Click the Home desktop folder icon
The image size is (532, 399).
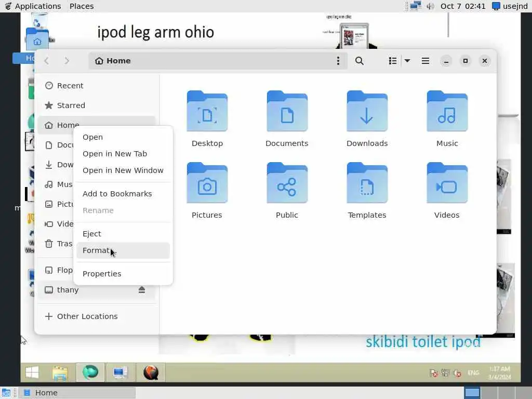coord(37,39)
